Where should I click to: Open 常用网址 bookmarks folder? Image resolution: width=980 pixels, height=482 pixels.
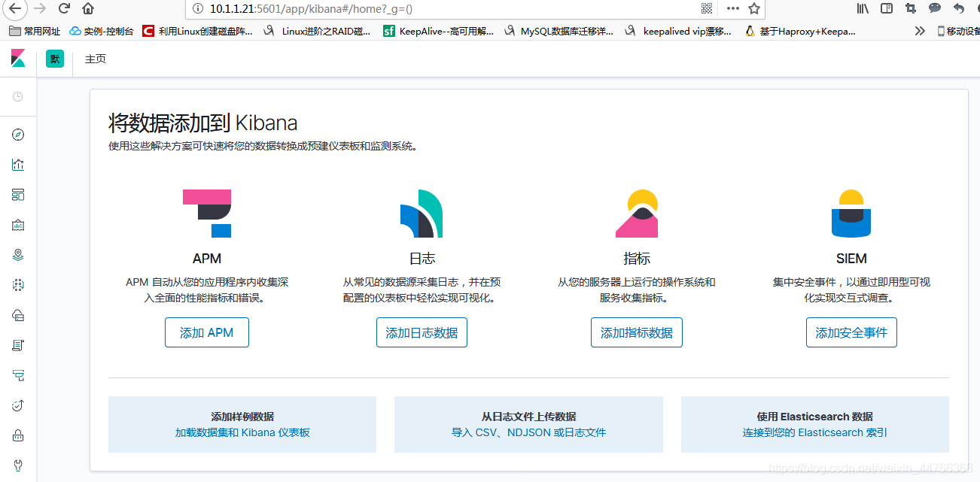(35, 31)
